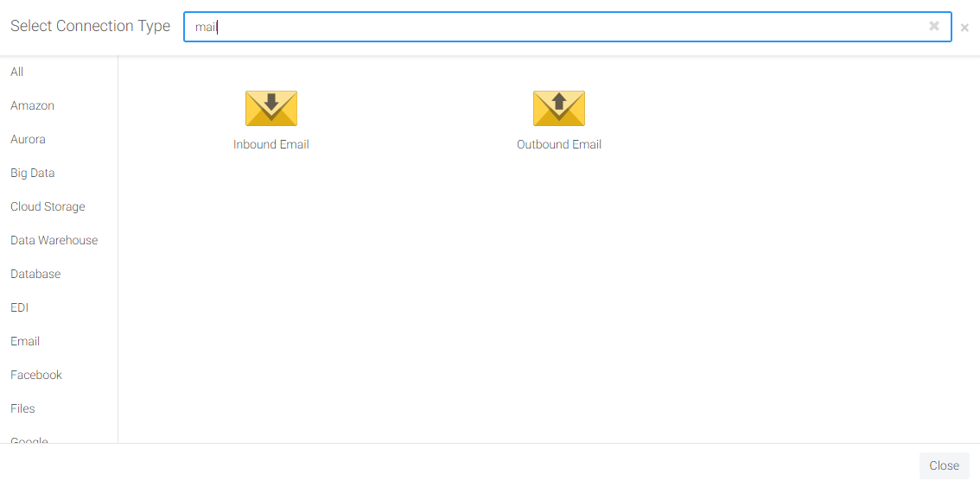The width and height of the screenshot is (980, 487).
Task: Filter by Email category
Action: [25, 342]
